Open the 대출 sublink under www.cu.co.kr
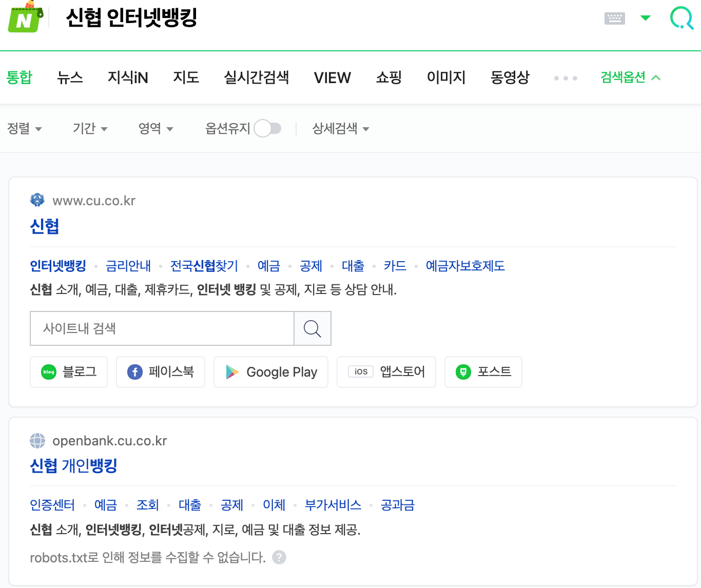Image resolution: width=701 pixels, height=588 pixels. click(353, 266)
